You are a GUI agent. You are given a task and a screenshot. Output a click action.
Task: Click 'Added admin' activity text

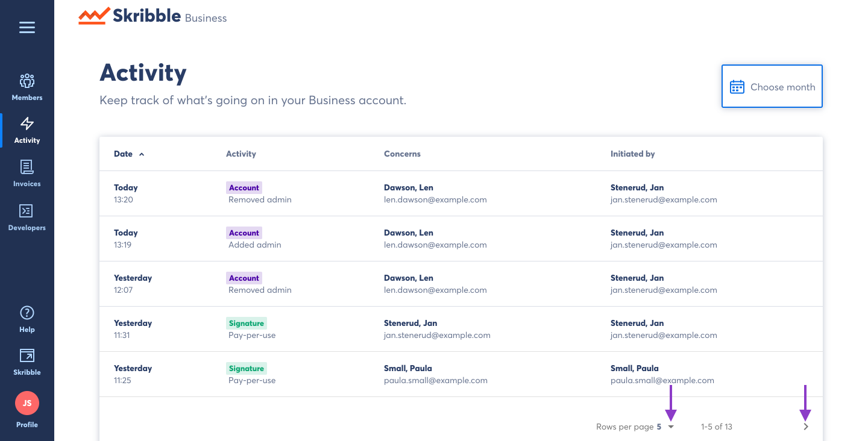pos(254,245)
